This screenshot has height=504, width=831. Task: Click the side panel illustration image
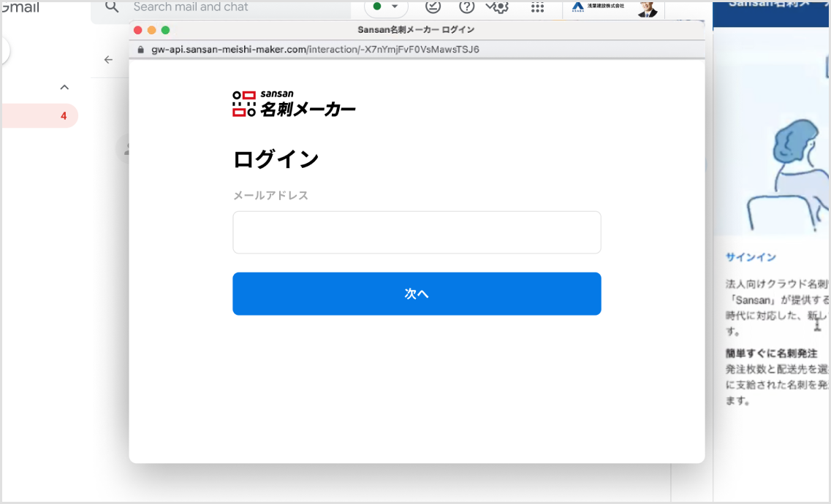coord(772,132)
